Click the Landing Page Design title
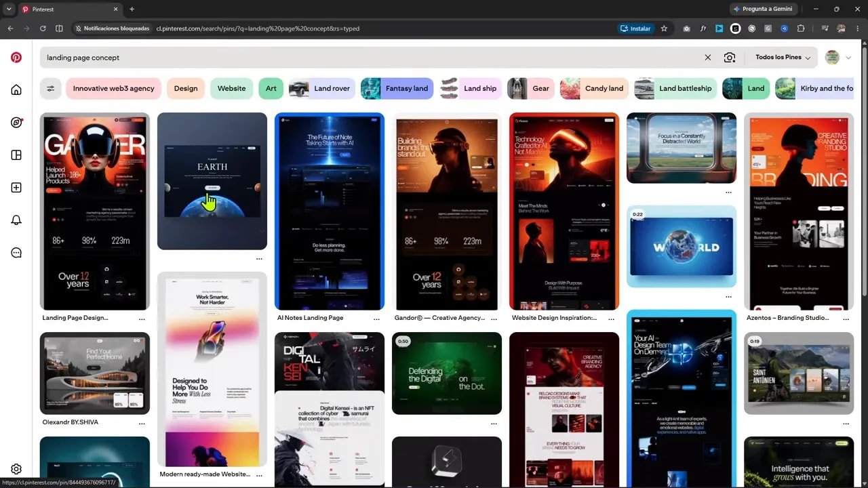This screenshot has height=488, width=868. tap(75, 318)
